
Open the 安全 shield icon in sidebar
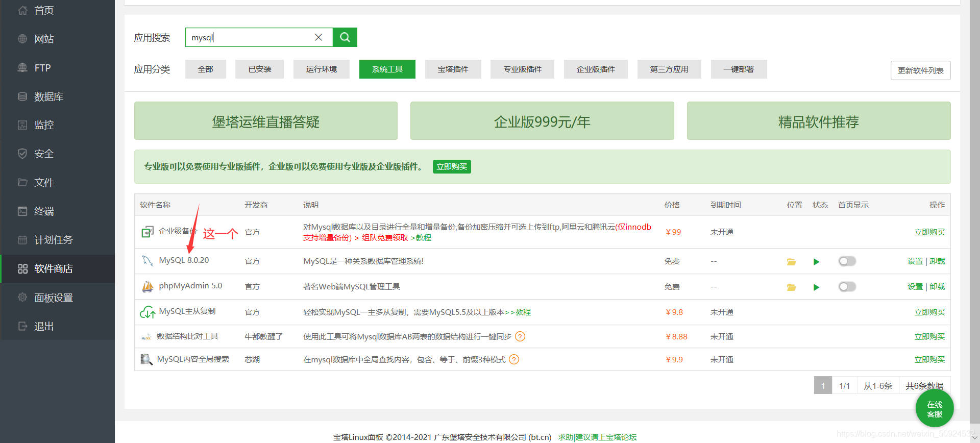tap(22, 154)
